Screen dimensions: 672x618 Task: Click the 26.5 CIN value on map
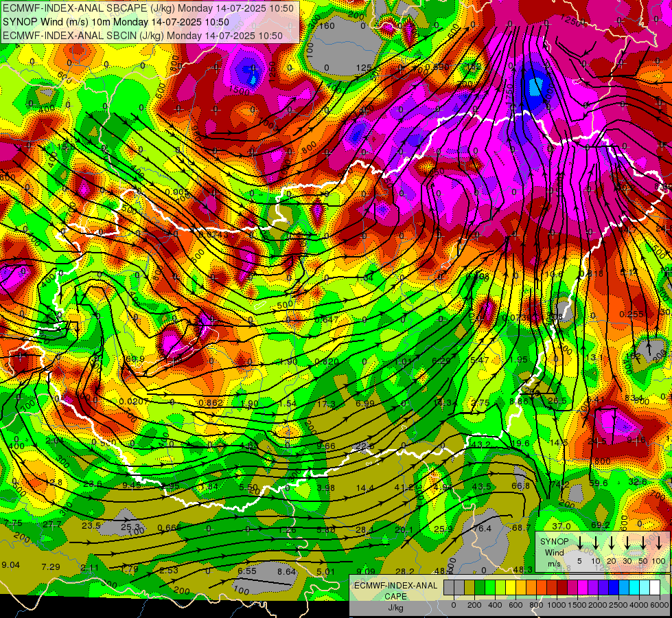[557, 401]
